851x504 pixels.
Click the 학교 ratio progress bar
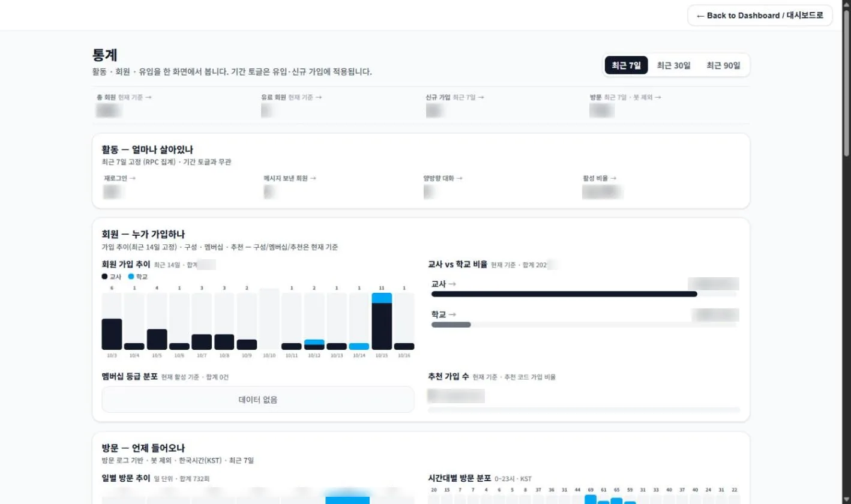584,325
